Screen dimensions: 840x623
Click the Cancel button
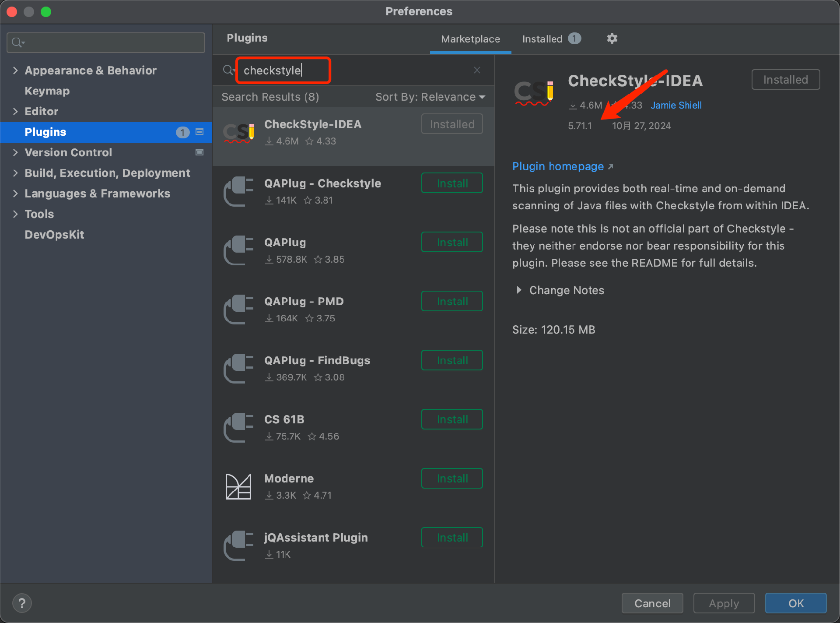pos(652,603)
